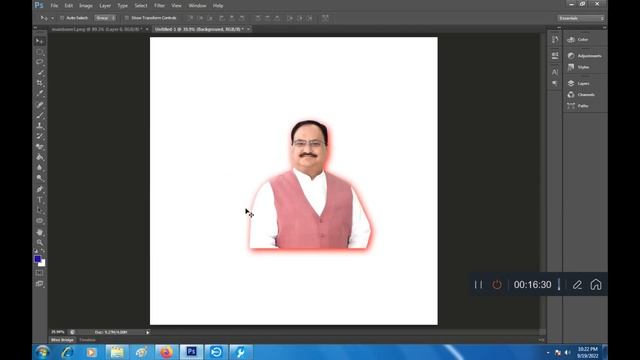Open the recorder pencil annotation tool

pos(577,284)
